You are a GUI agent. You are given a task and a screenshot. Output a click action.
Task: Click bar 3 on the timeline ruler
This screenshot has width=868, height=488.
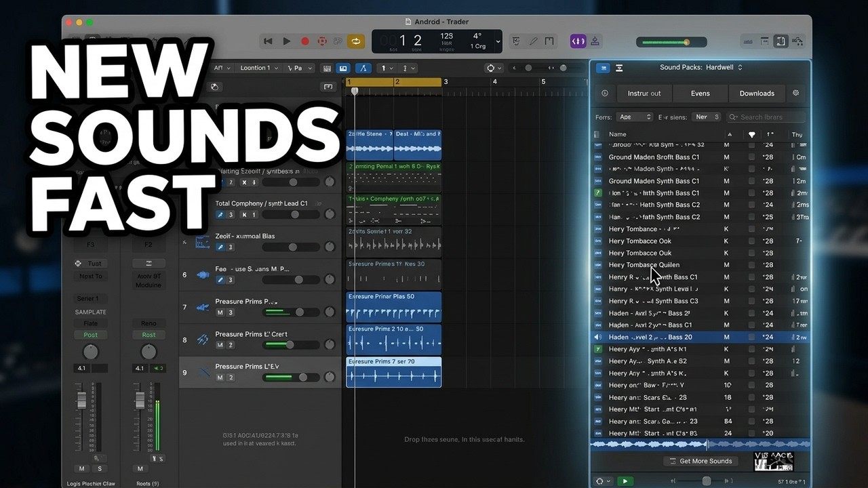(x=446, y=82)
